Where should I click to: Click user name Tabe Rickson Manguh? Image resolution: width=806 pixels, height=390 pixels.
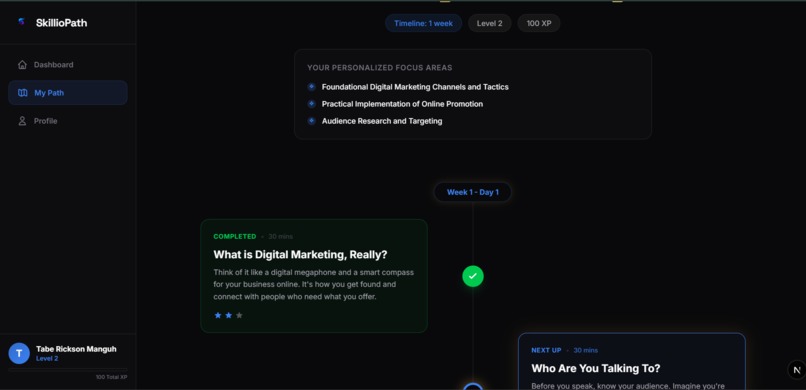(x=76, y=349)
